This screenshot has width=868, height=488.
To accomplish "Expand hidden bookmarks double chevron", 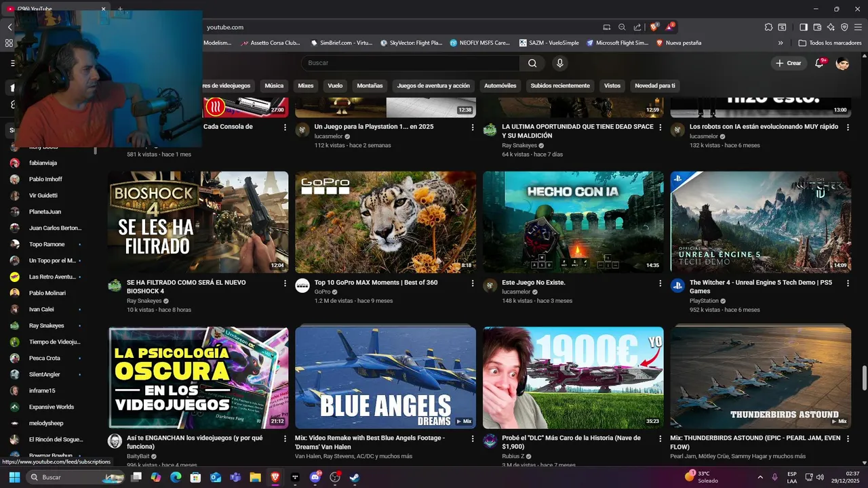I will (781, 43).
